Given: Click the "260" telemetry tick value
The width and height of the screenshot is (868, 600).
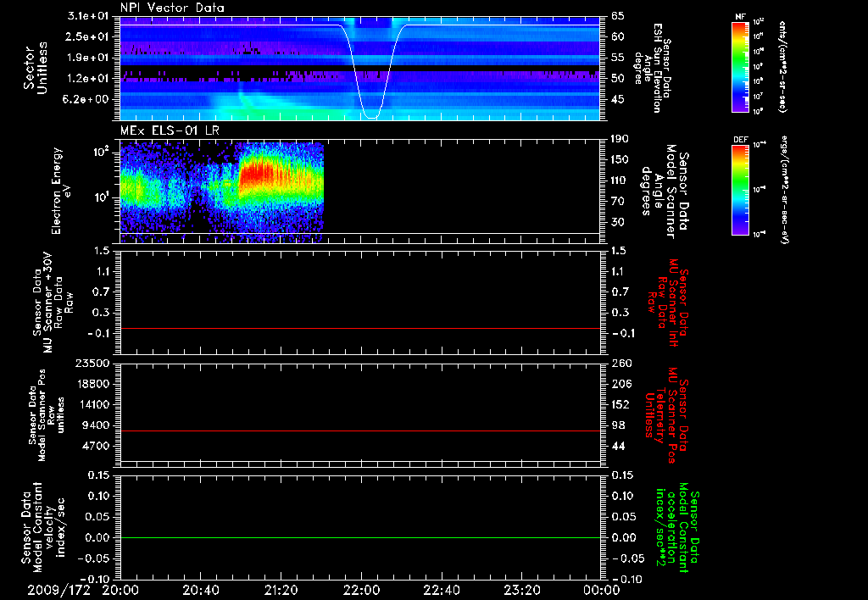Looking at the screenshot, I should [x=621, y=364].
